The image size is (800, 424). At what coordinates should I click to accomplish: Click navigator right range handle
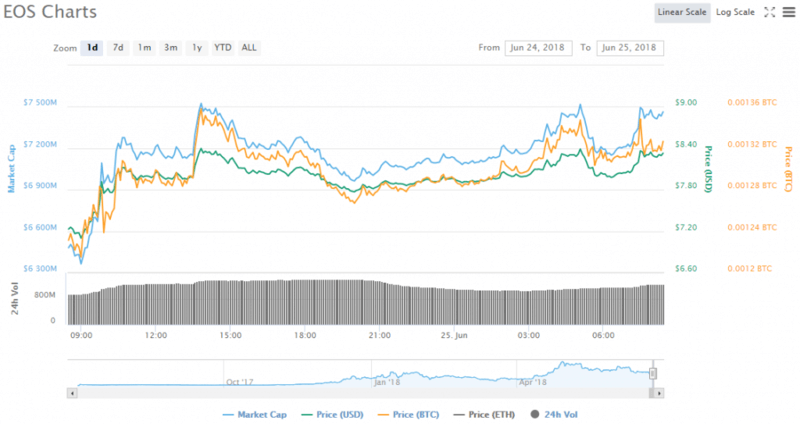[653, 374]
